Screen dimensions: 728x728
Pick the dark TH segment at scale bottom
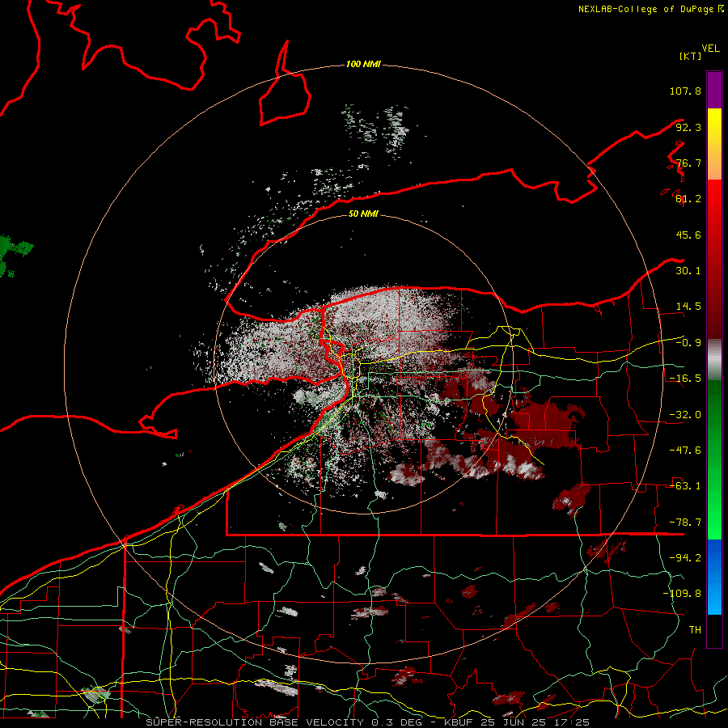714,630
